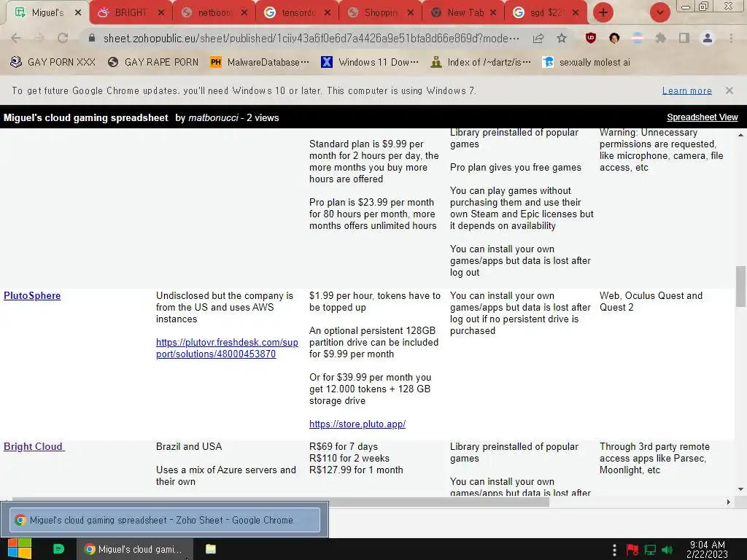Dismiss the Chrome update info bar
The height and width of the screenshot is (560, 747).
click(x=729, y=90)
